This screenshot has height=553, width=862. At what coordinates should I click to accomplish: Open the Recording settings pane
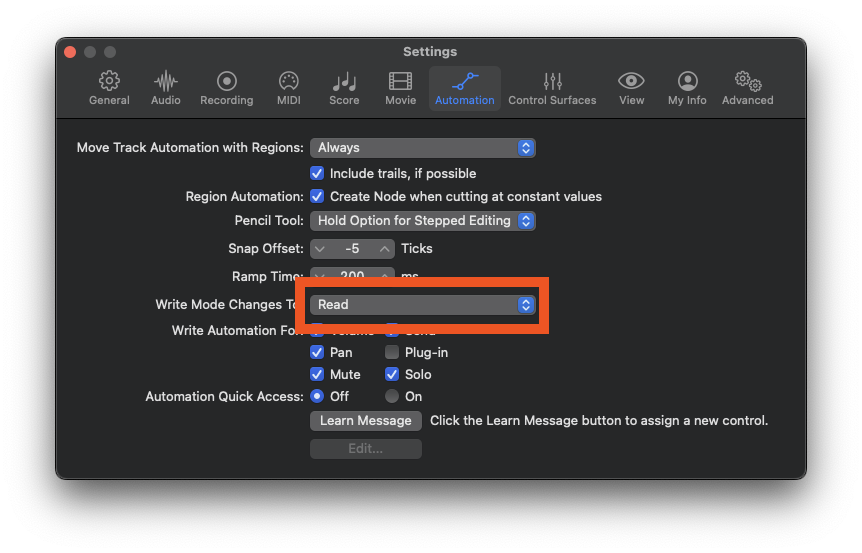pyautogui.click(x=226, y=88)
